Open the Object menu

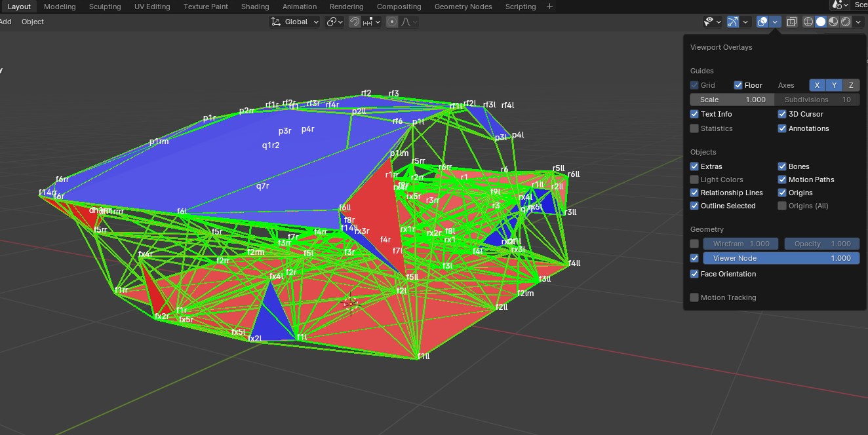click(x=33, y=22)
